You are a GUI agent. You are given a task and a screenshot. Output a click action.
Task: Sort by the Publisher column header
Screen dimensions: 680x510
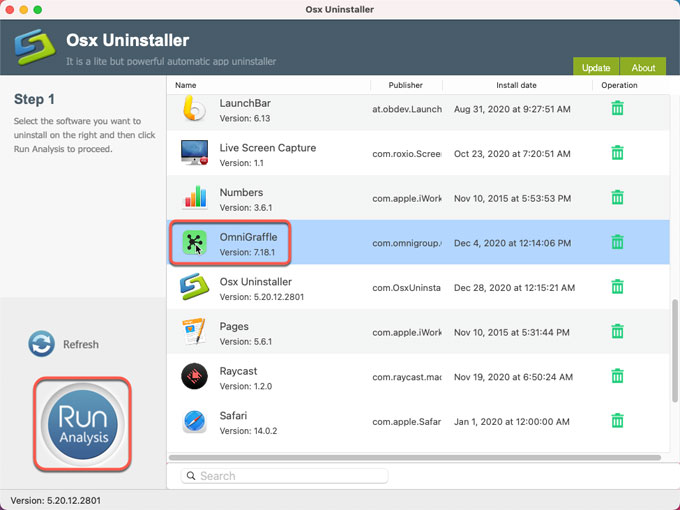(x=405, y=85)
